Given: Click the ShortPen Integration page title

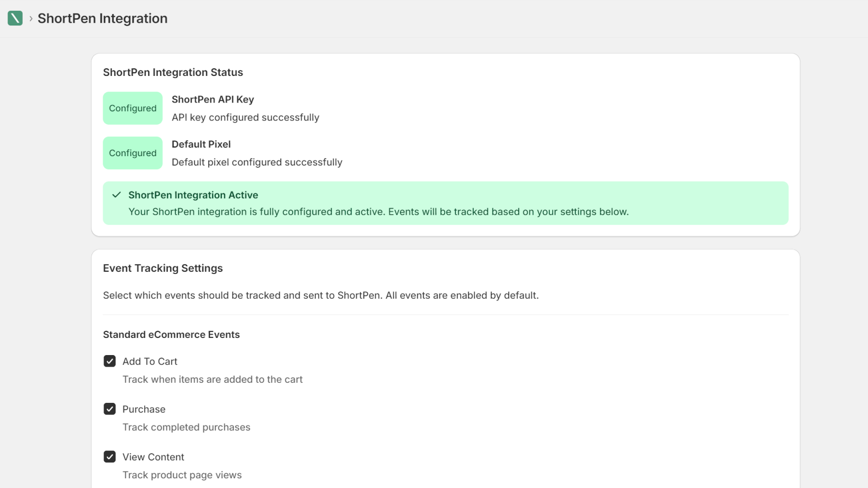Looking at the screenshot, I should pos(103,18).
